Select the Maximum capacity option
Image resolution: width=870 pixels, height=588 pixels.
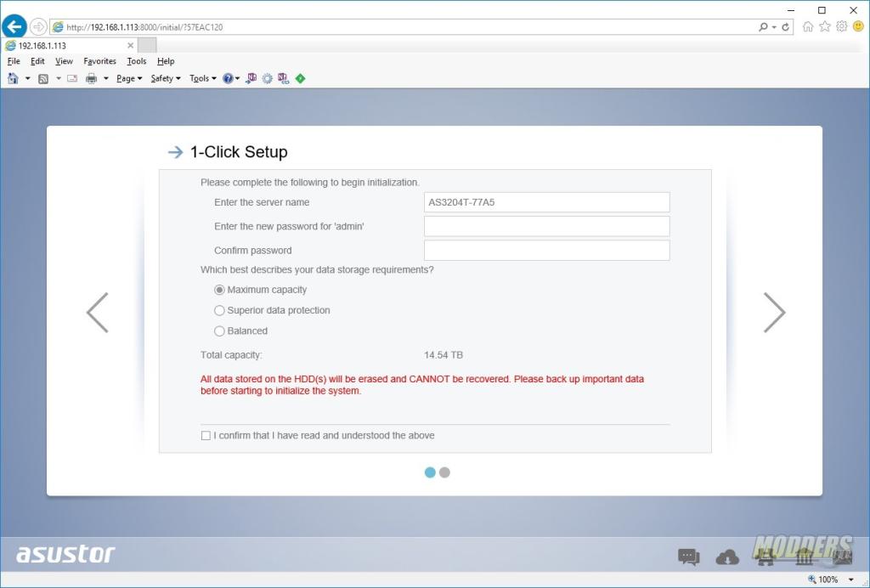click(x=220, y=290)
